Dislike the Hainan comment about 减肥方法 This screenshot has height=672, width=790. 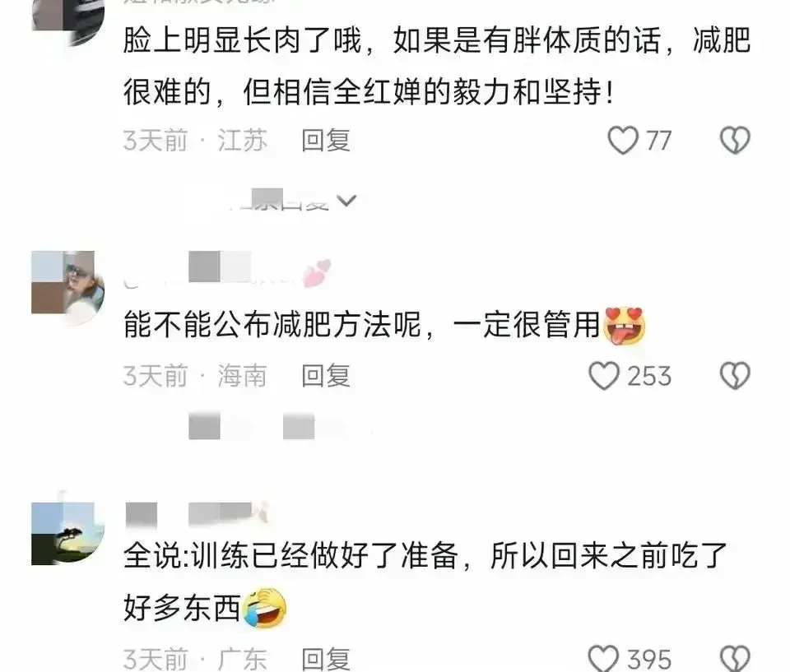coord(735,376)
